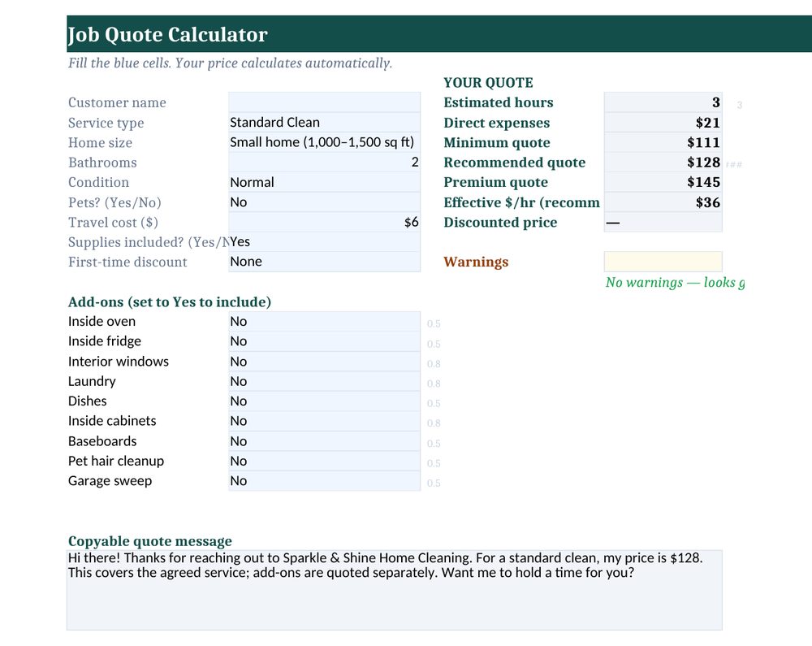Screen dimensions: 812x646
Task: Select the 'Direct expenses' label
Action: (497, 124)
